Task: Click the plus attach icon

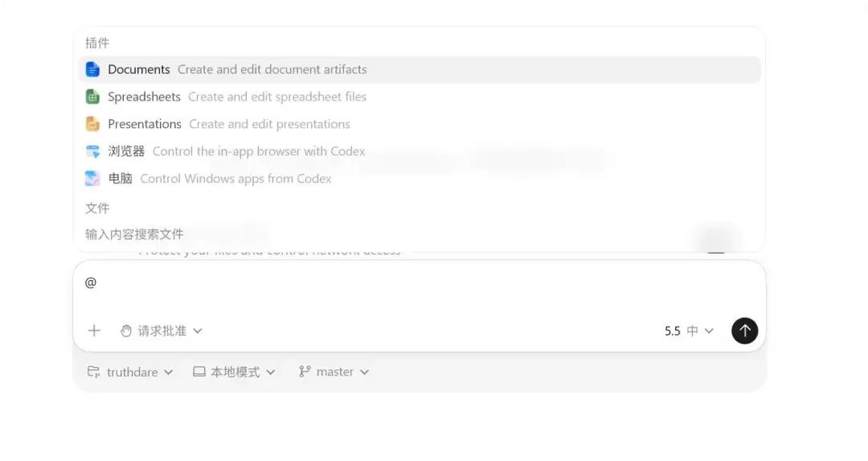Action: (94, 331)
